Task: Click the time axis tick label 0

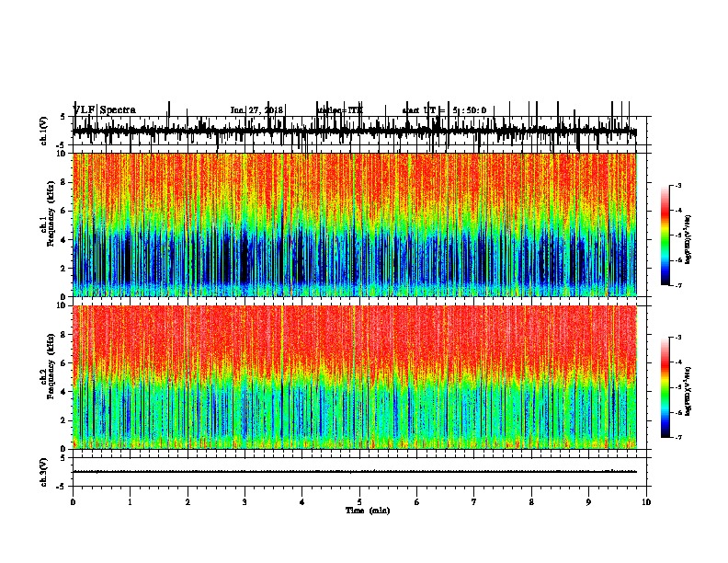Action: pyautogui.click(x=73, y=502)
